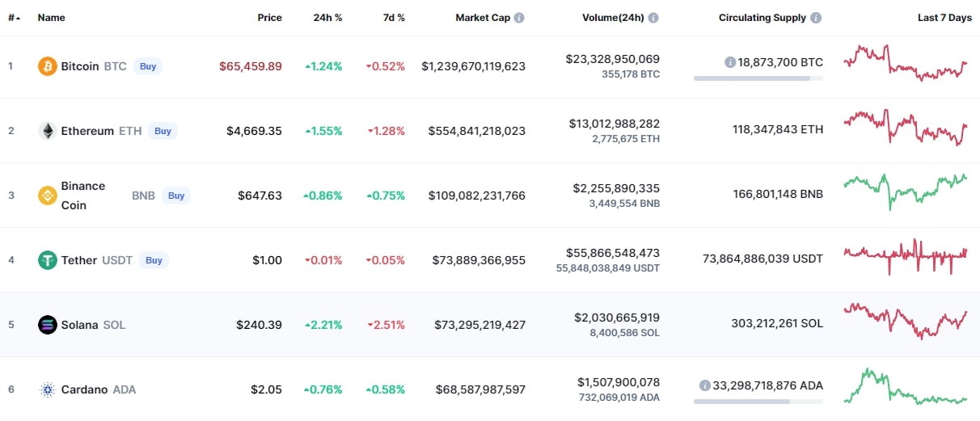
Task: Click Tether market cap $73,889,366,955
Action: (x=480, y=260)
